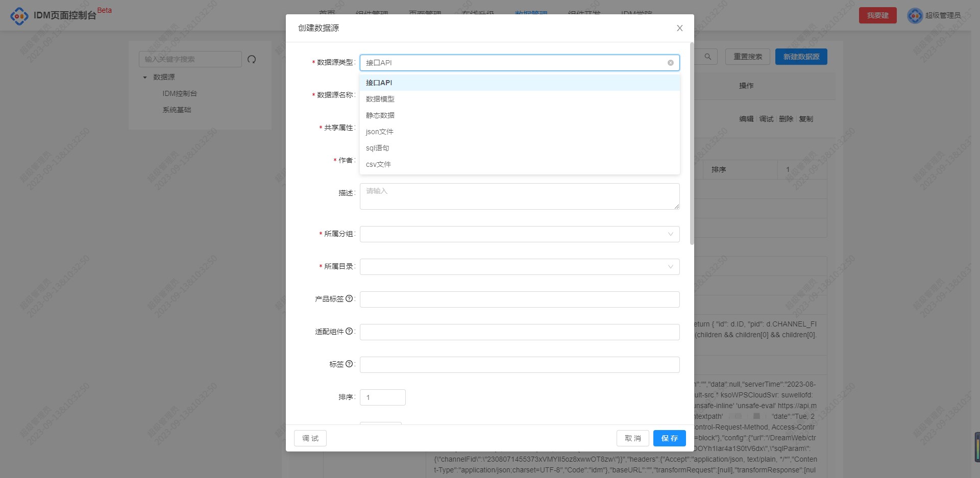Viewport: 980px width, 478px height.
Task: Open the 数据源类型 combo box
Action: (520, 63)
